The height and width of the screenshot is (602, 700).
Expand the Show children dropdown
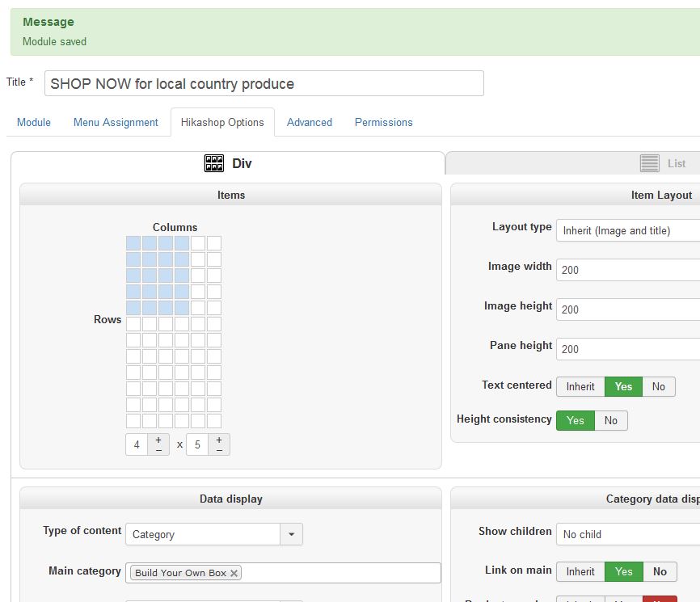(627, 534)
